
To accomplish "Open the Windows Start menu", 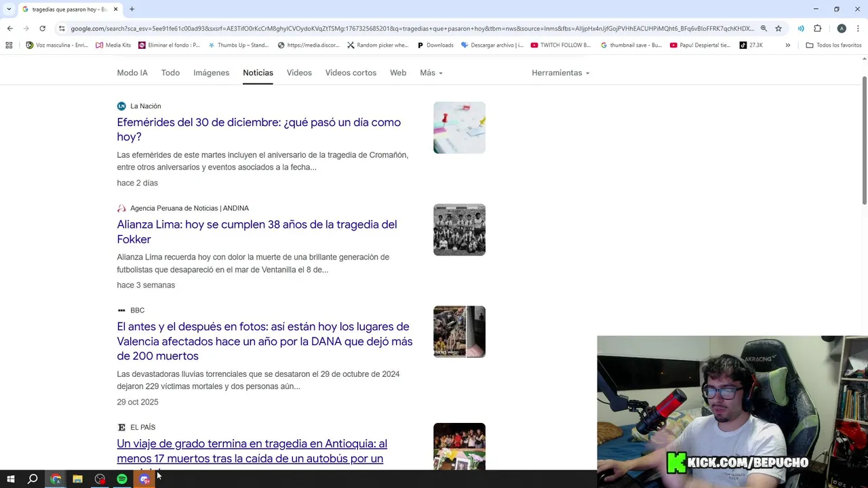I will point(10,479).
